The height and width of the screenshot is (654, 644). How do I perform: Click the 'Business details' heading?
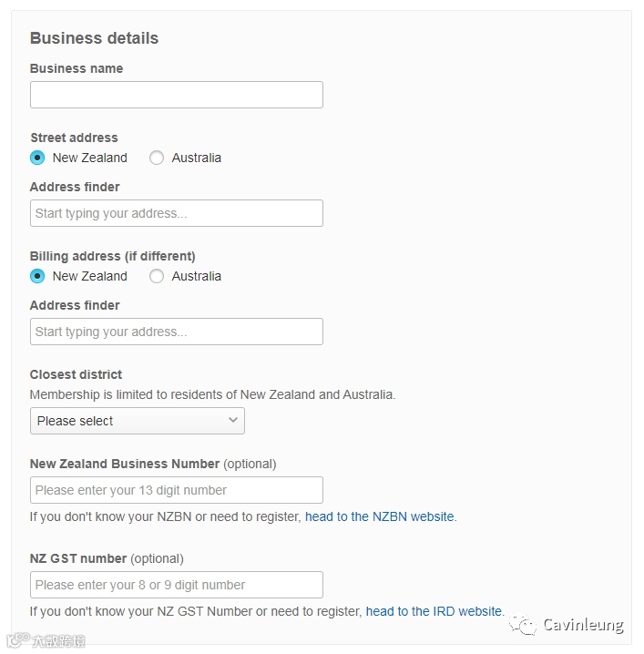[x=94, y=38]
